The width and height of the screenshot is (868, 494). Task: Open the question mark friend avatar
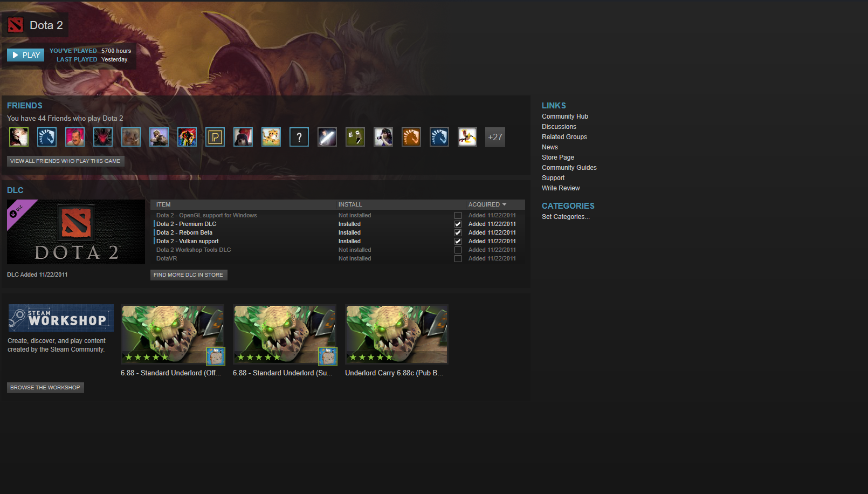(x=299, y=137)
